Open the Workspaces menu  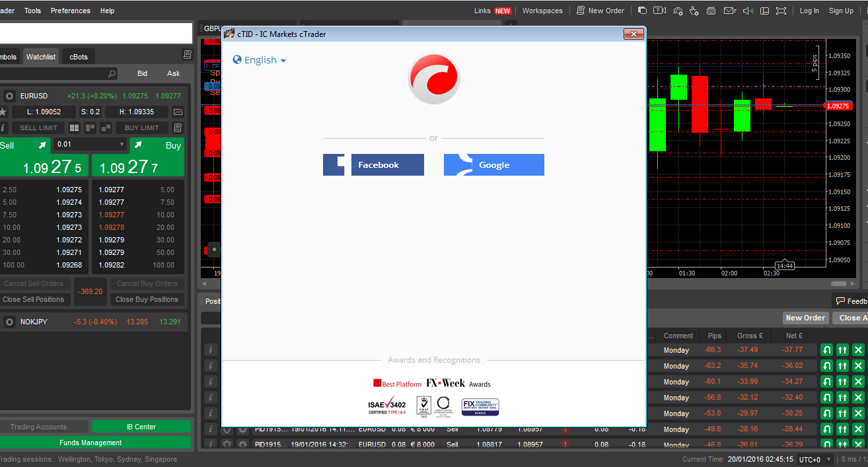542,11
